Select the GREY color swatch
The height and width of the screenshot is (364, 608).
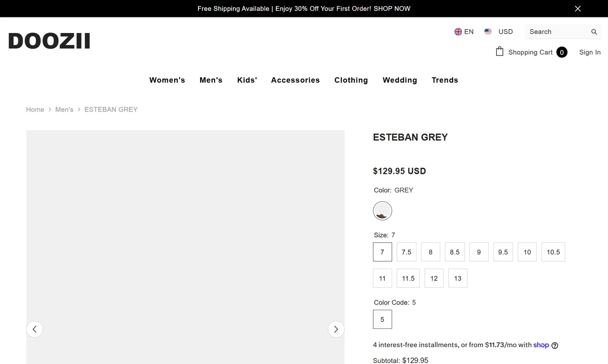point(383,211)
